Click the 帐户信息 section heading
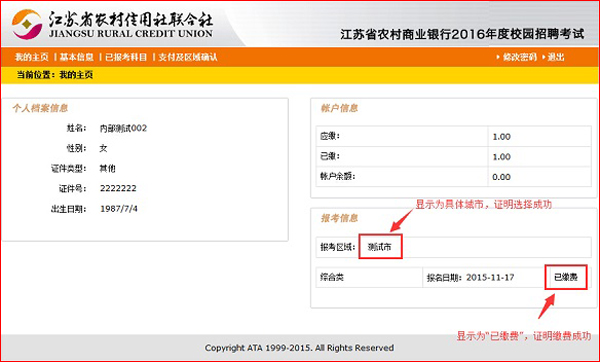This screenshot has height=362, width=600. [x=339, y=108]
